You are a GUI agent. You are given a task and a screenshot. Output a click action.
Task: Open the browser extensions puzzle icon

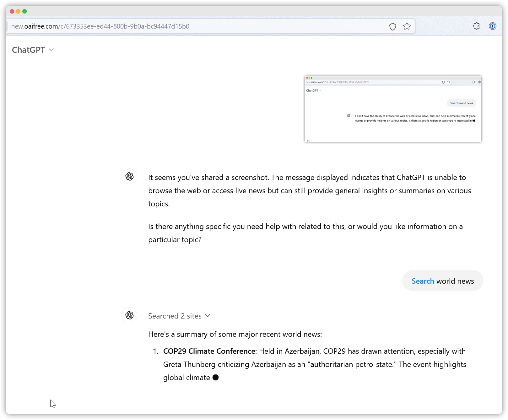click(x=476, y=26)
